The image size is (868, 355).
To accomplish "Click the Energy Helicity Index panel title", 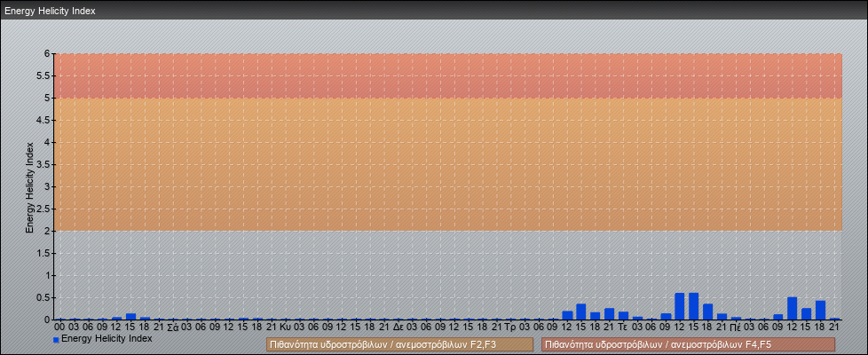I will click(x=50, y=11).
